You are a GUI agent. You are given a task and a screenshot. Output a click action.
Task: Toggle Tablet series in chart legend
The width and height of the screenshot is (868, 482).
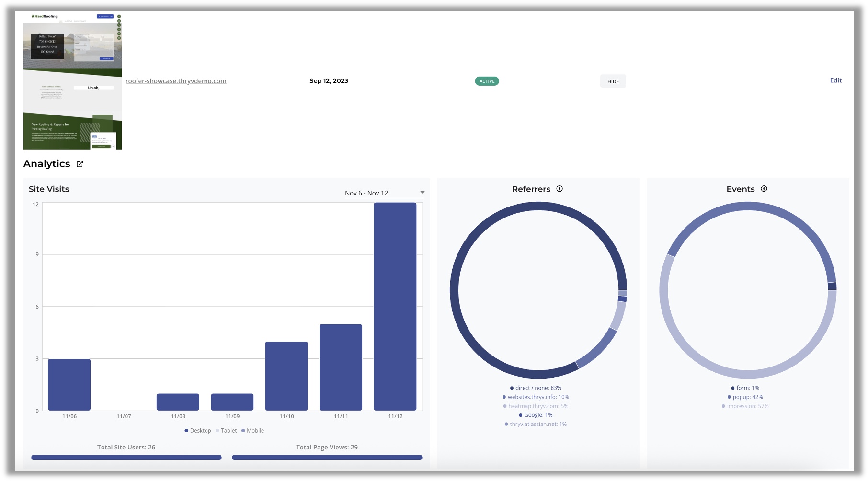pyautogui.click(x=226, y=431)
